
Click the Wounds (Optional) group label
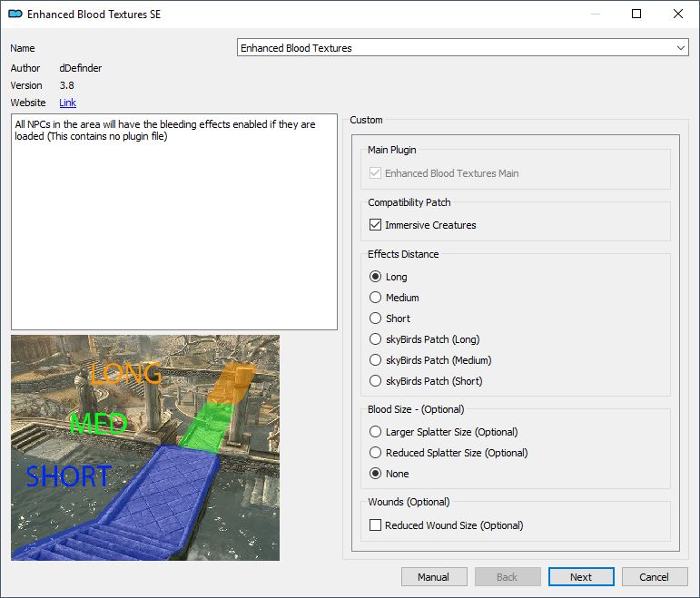click(409, 502)
